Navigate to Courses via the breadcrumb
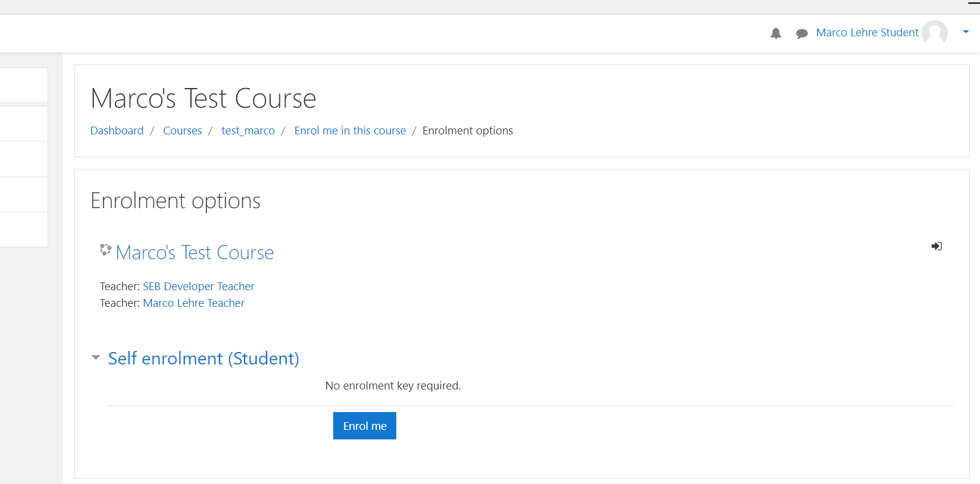 click(x=182, y=130)
